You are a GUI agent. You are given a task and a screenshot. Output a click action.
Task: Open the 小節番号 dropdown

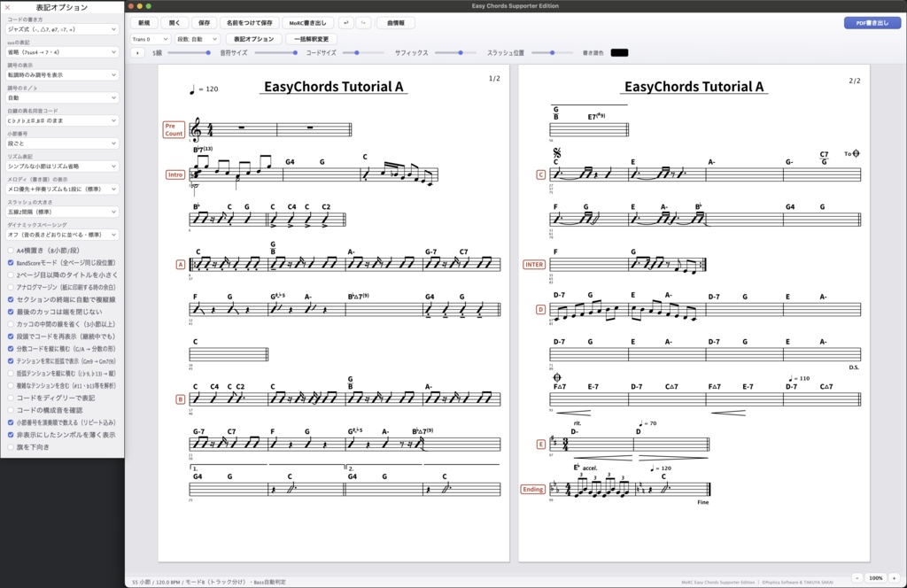pyautogui.click(x=62, y=143)
